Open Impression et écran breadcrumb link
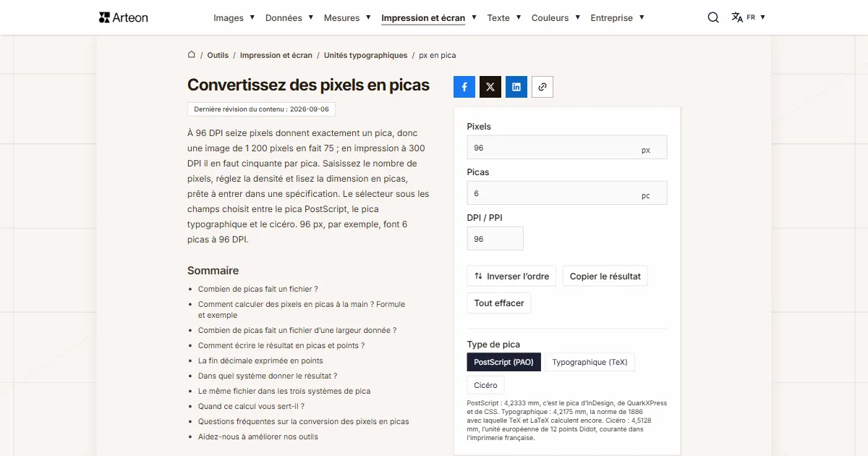 point(276,55)
